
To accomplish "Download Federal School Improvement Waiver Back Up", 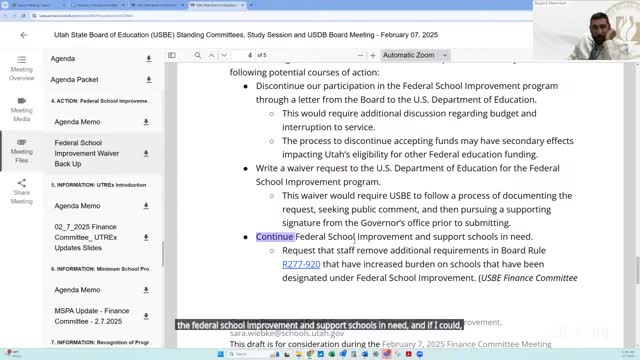I will 146,153.
